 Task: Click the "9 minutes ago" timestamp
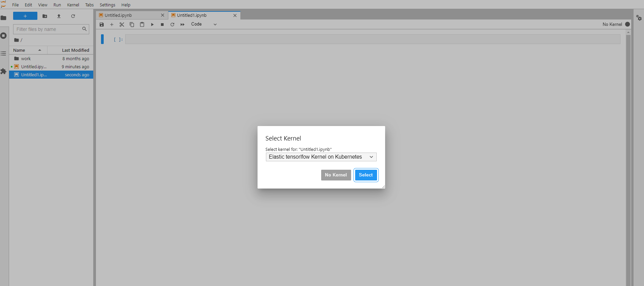click(x=75, y=67)
